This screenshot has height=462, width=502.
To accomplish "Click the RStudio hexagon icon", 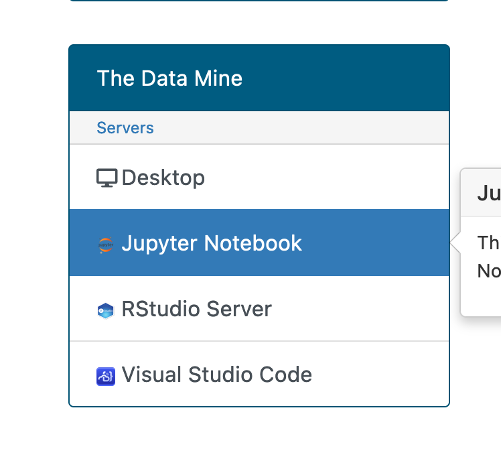I will click(106, 311).
